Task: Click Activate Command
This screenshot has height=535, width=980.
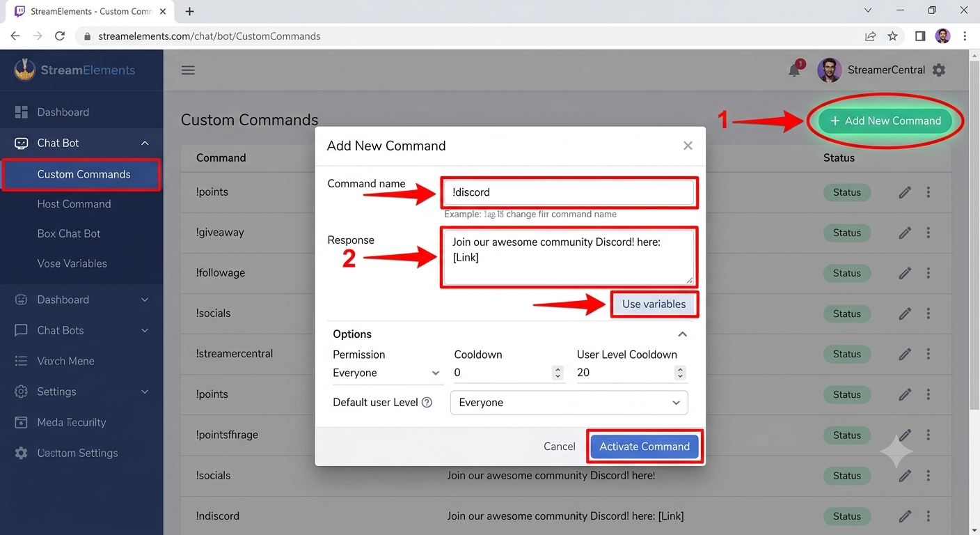Action: (x=645, y=447)
